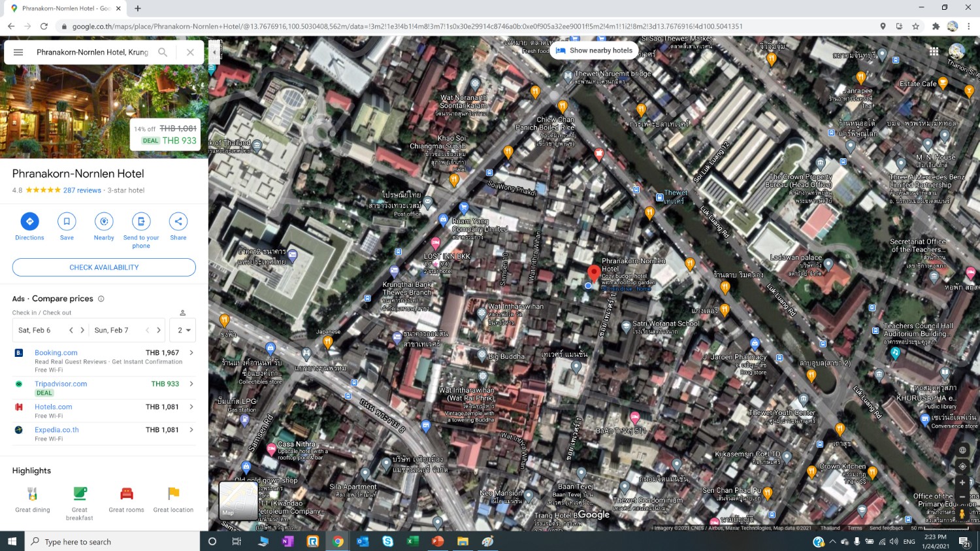Open the Hotels.com price listing
This screenshot has height=551, width=980.
pos(104,410)
